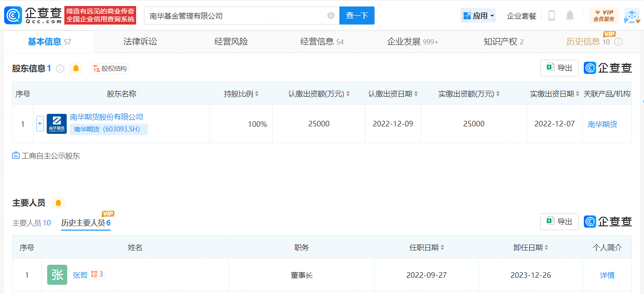Viewport: 644px width, 294px height.
Task: Open the 应用 dropdown menu
Action: pyautogui.click(x=479, y=16)
